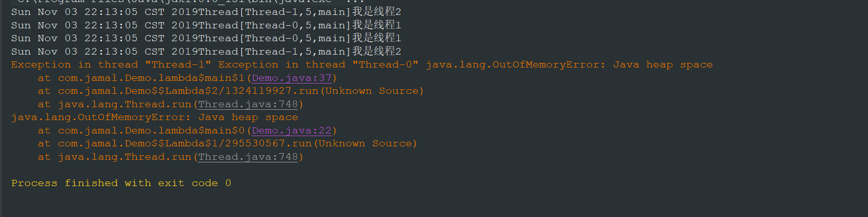Click the Demo$$Lambda$1/295530567.run text
Screen dimensions: 868x217
click(218, 144)
